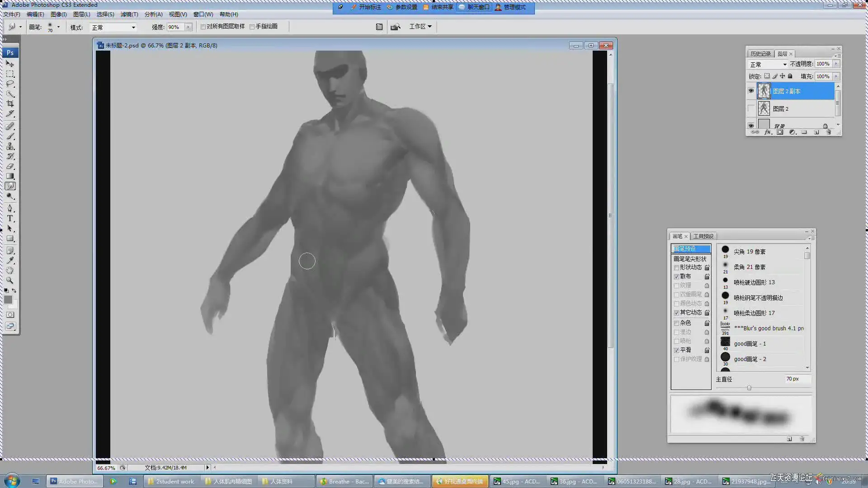The image size is (868, 488).
Task: Select the Clone Stamp tool
Action: [10, 146]
